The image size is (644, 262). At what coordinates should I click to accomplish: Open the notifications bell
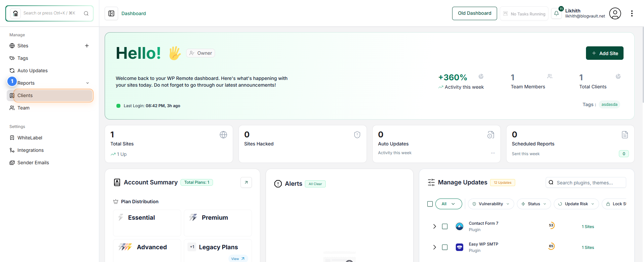coord(557,13)
